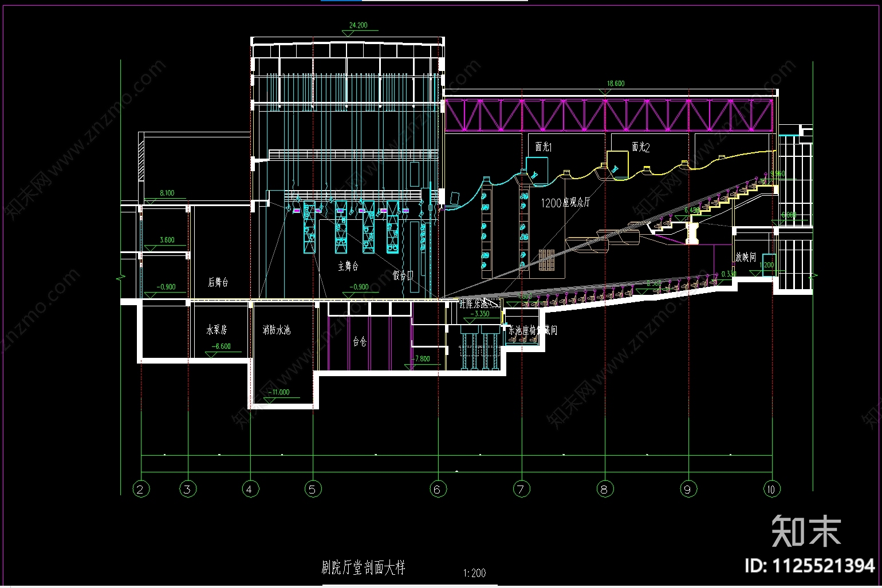882x588 pixels.
Task: Select grid axis bubble 8
Action: (x=604, y=489)
